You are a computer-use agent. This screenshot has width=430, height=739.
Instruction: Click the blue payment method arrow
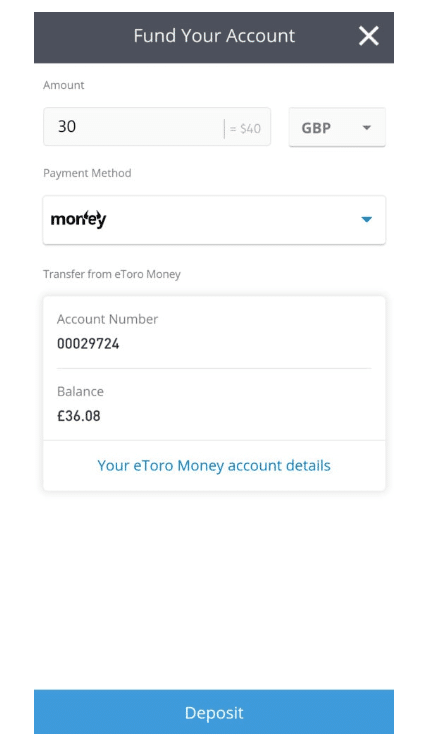pyautogui.click(x=367, y=219)
